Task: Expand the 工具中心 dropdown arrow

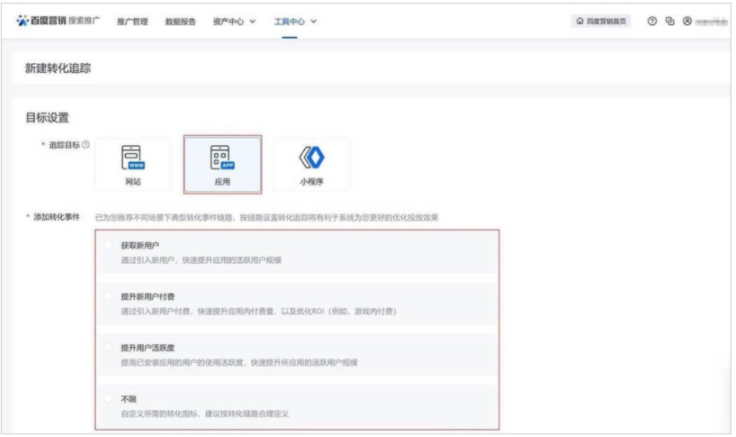Action: 314,22
